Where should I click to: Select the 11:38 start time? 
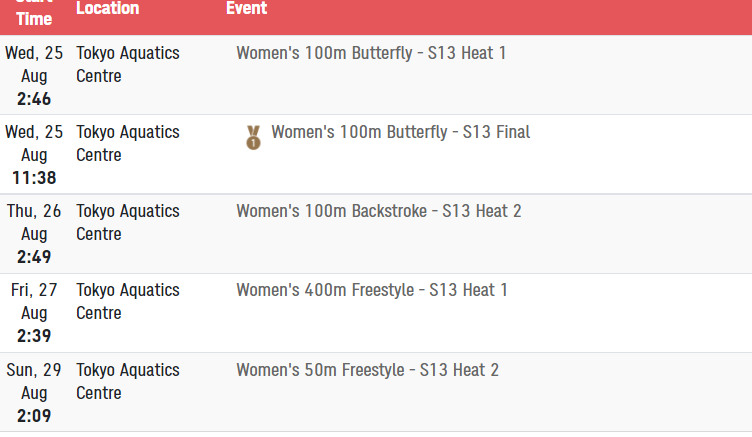[x=34, y=178]
